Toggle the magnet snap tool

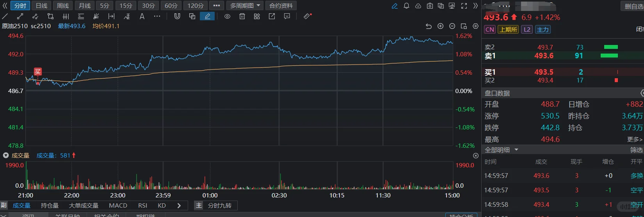(177, 16)
